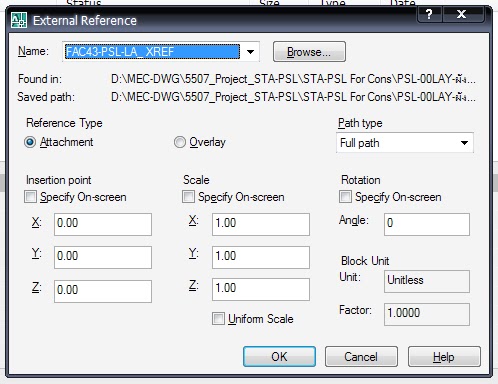Click the Scale Z field
This screenshot has width=498, height=384.
(261, 289)
